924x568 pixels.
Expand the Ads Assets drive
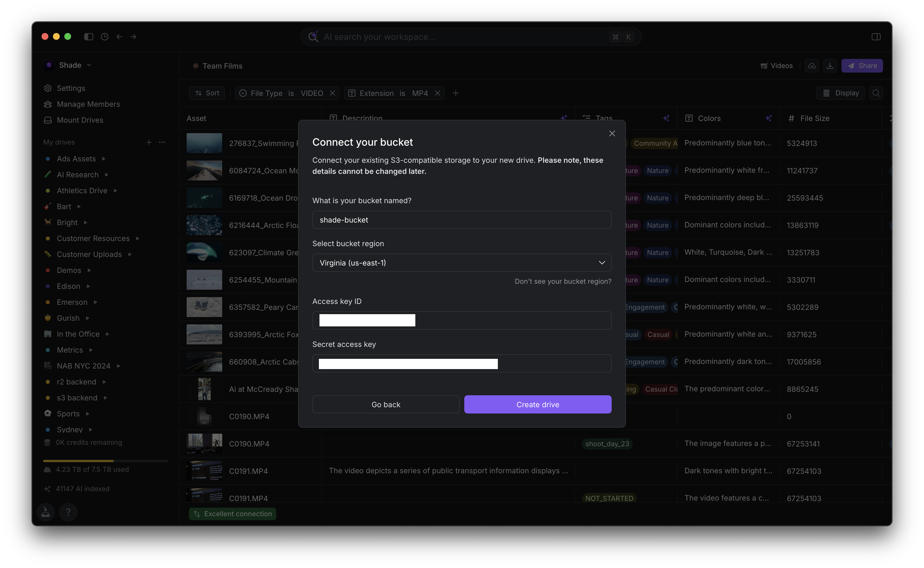[104, 159]
